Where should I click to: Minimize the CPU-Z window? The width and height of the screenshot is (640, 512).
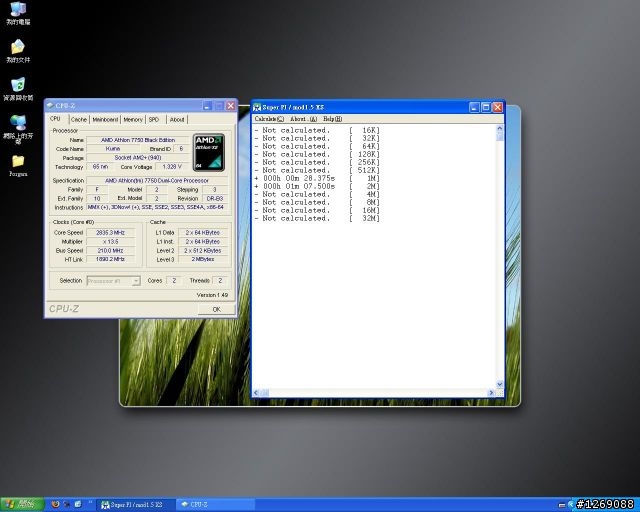click(207, 106)
